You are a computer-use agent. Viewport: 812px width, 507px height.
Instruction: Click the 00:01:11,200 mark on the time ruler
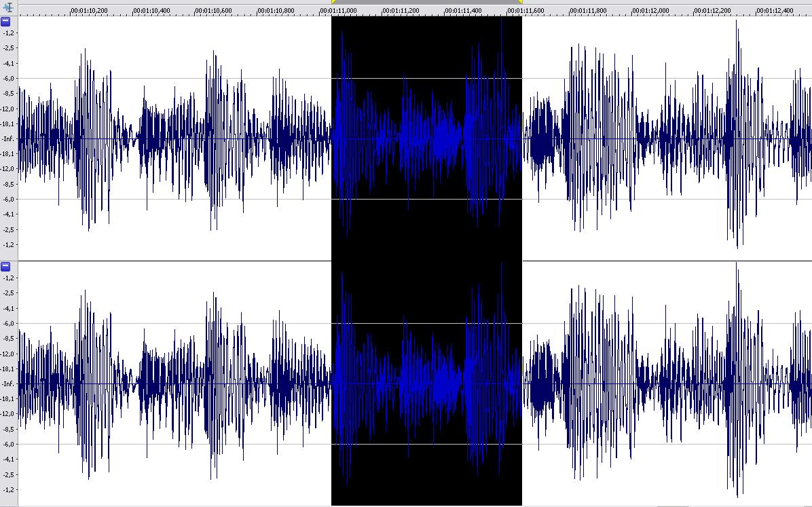[x=401, y=10]
